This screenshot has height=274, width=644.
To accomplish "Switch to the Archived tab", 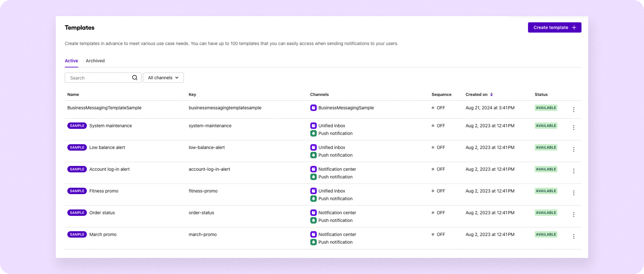I will (x=95, y=61).
